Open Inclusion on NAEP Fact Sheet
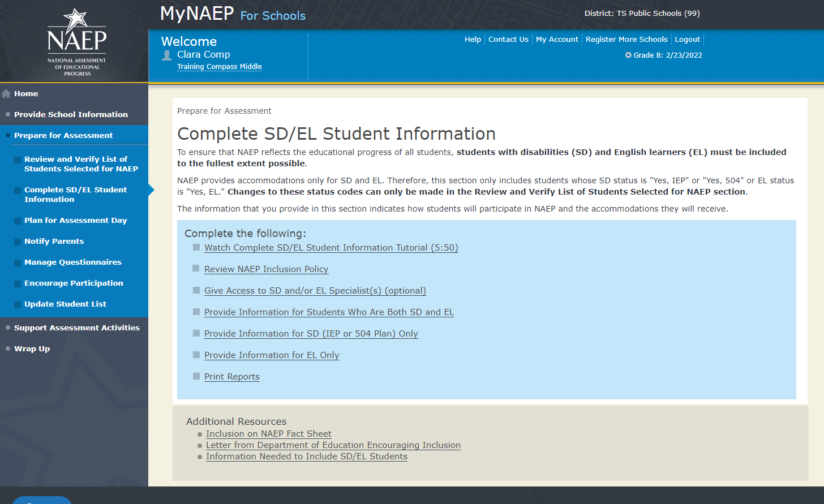 (269, 434)
